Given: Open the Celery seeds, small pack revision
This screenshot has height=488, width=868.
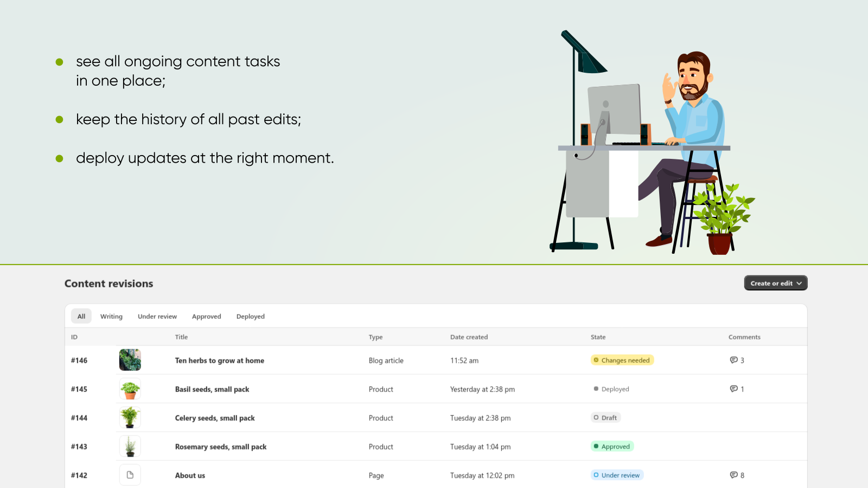Looking at the screenshot, I should coord(215,418).
